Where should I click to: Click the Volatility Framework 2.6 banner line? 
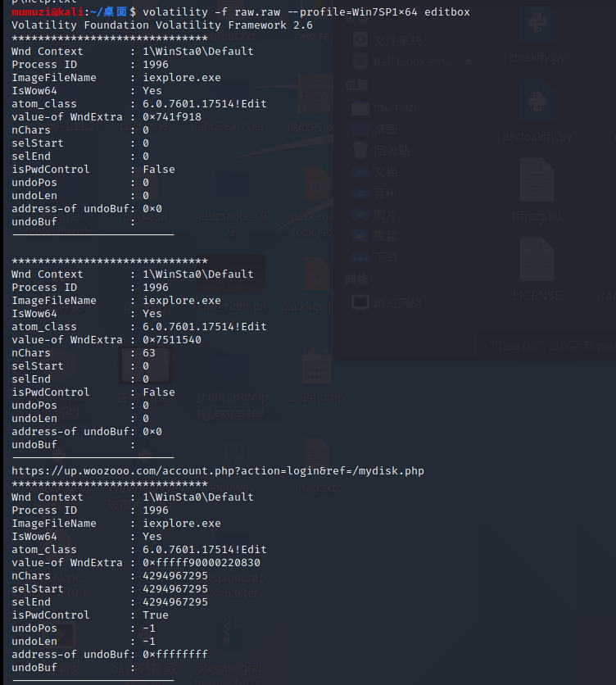[x=162, y=25]
